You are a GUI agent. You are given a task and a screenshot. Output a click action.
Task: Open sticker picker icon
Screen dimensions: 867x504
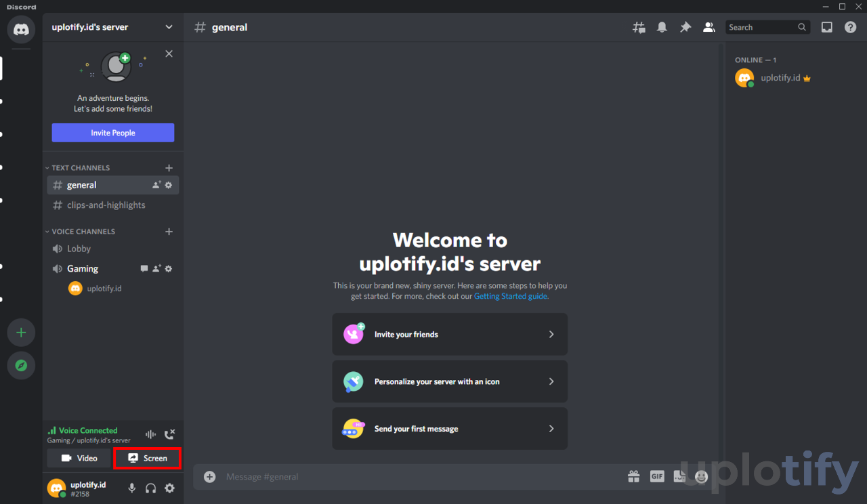pyautogui.click(x=680, y=477)
